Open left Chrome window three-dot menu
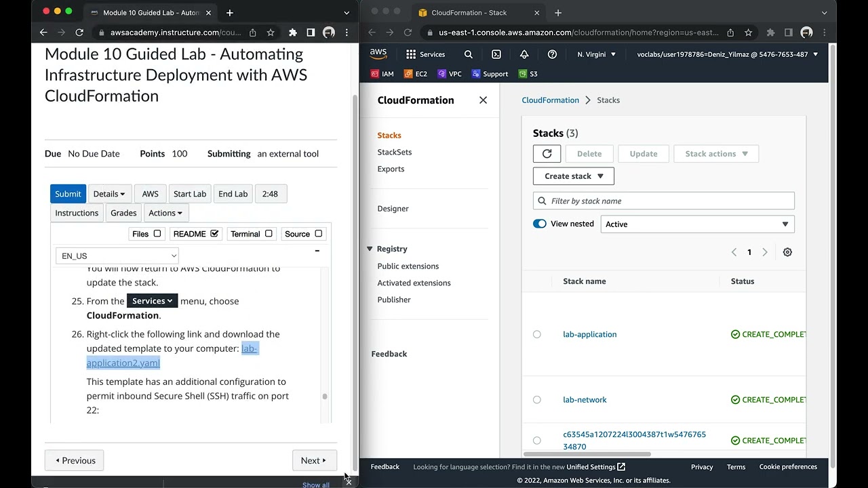Image resolution: width=868 pixels, height=488 pixels. pos(347,33)
